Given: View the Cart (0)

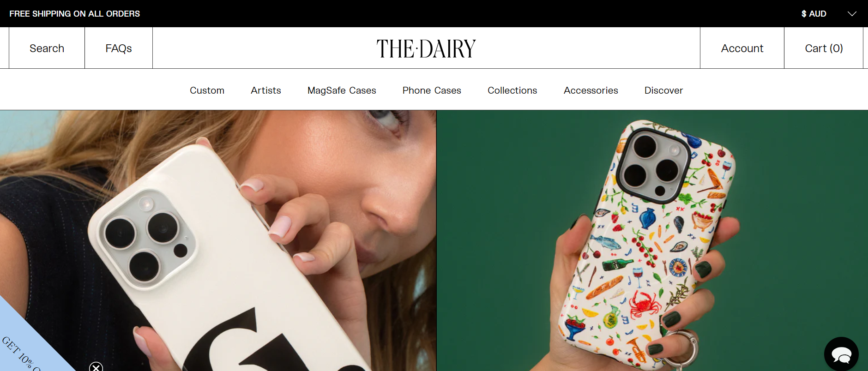Looking at the screenshot, I should [824, 48].
